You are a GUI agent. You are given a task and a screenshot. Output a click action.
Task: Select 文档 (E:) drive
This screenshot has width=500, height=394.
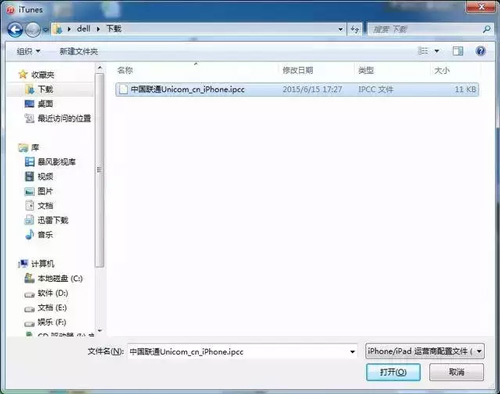[52, 307]
